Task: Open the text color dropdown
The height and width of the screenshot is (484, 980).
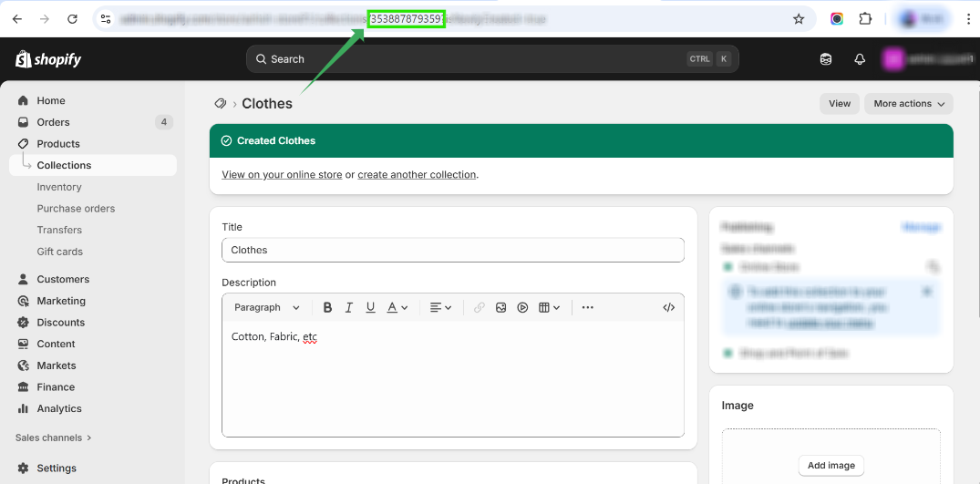Action: click(x=397, y=307)
